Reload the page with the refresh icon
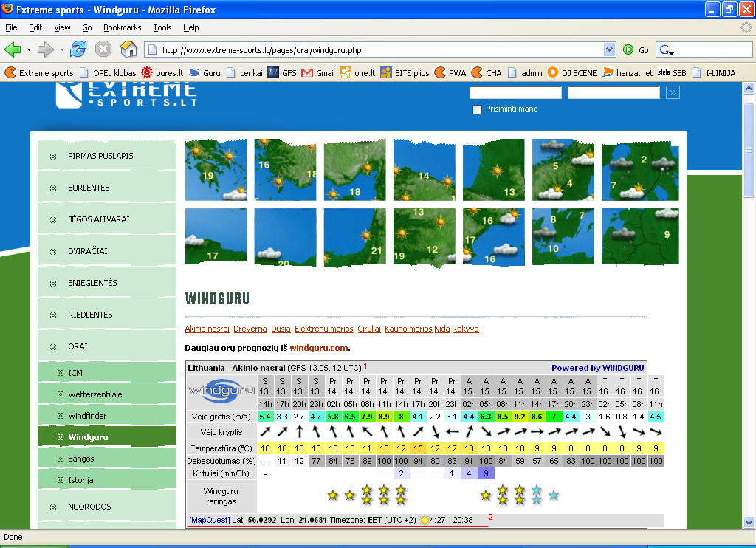This screenshot has width=756, height=548. (x=78, y=49)
